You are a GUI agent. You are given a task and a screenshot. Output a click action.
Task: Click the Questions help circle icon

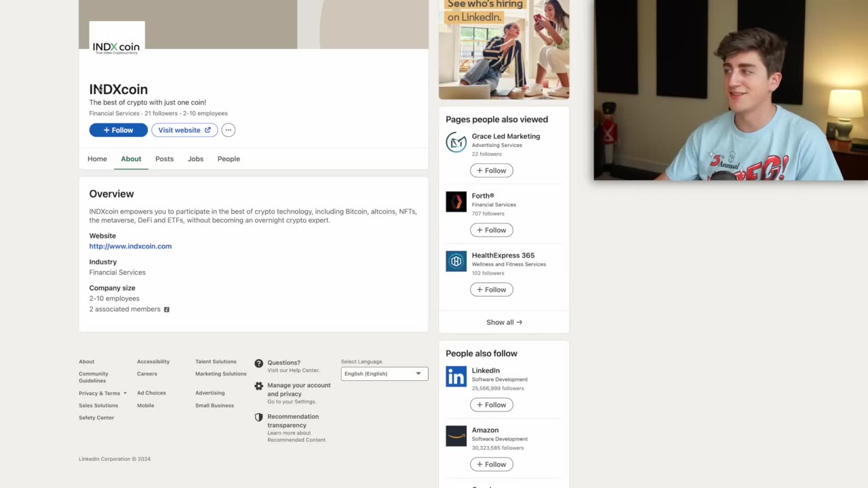[258, 363]
